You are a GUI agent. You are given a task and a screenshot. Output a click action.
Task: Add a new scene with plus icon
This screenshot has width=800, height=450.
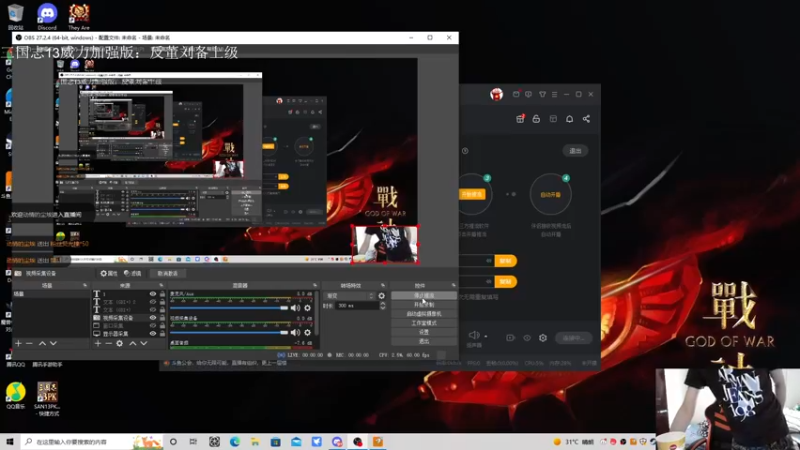point(18,343)
